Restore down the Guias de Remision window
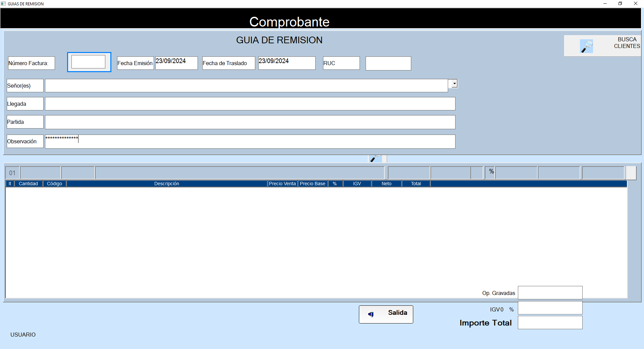 [620, 4]
